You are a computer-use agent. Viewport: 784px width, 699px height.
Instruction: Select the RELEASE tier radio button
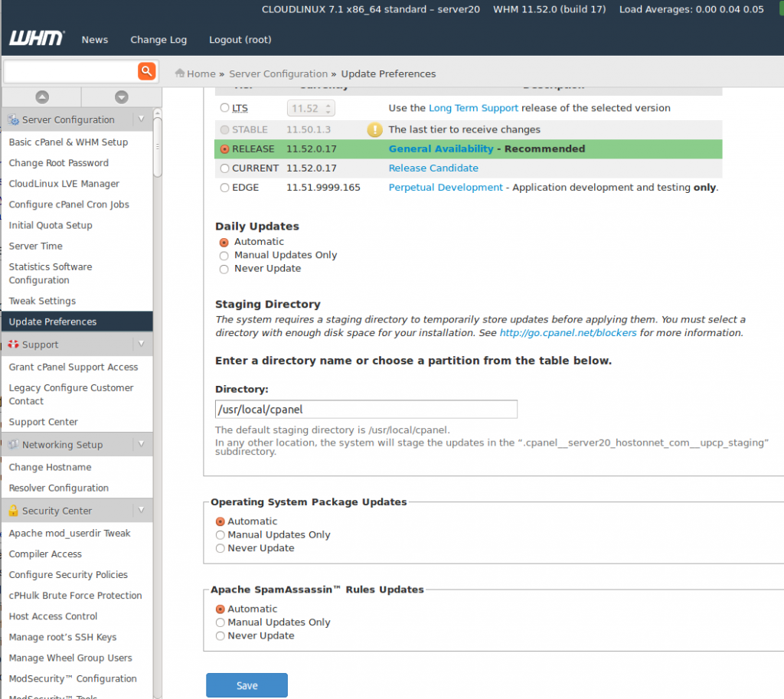tap(224, 149)
